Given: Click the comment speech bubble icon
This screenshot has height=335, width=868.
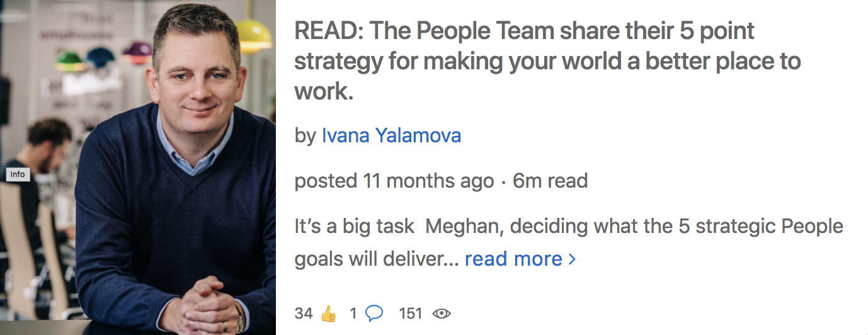Looking at the screenshot, I should coord(374,313).
